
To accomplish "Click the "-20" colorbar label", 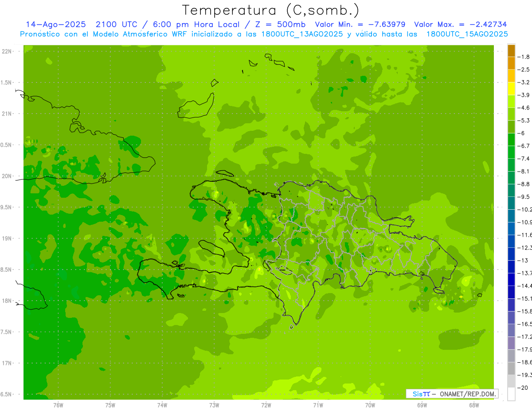I will 523,388.
